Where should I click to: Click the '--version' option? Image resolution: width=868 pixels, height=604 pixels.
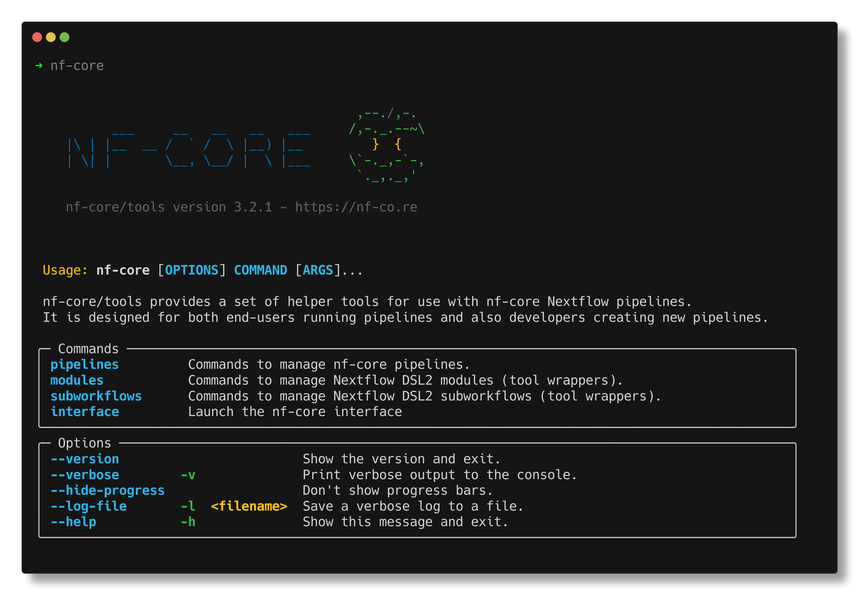click(85, 459)
